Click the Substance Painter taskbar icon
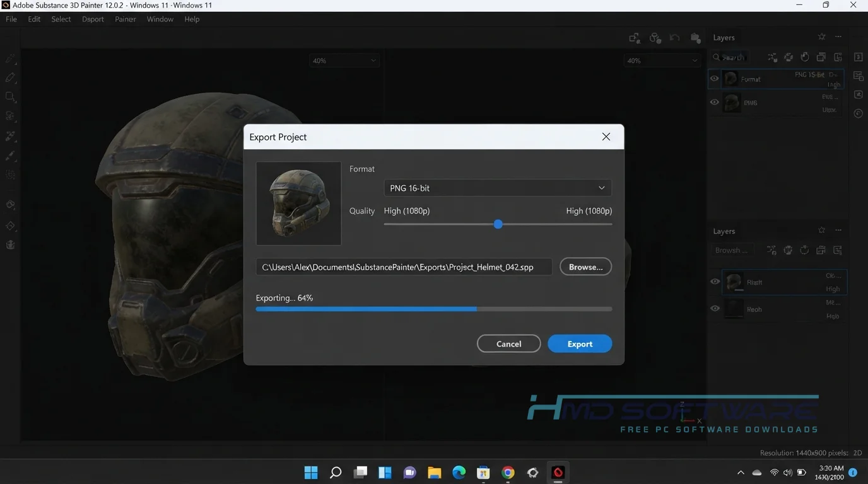868x484 pixels. pos(558,473)
